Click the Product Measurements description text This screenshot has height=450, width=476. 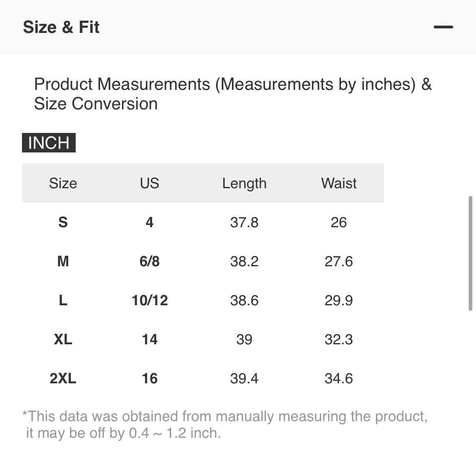[233, 94]
